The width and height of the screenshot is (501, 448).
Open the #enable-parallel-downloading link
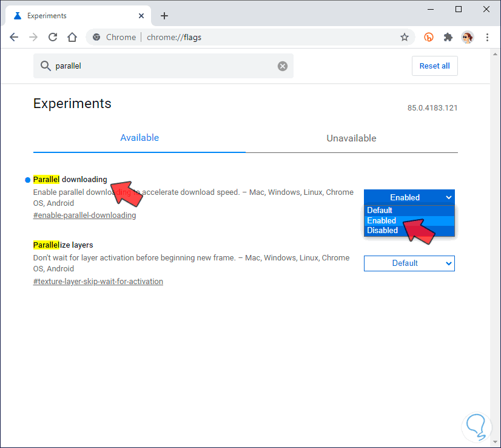tap(85, 216)
